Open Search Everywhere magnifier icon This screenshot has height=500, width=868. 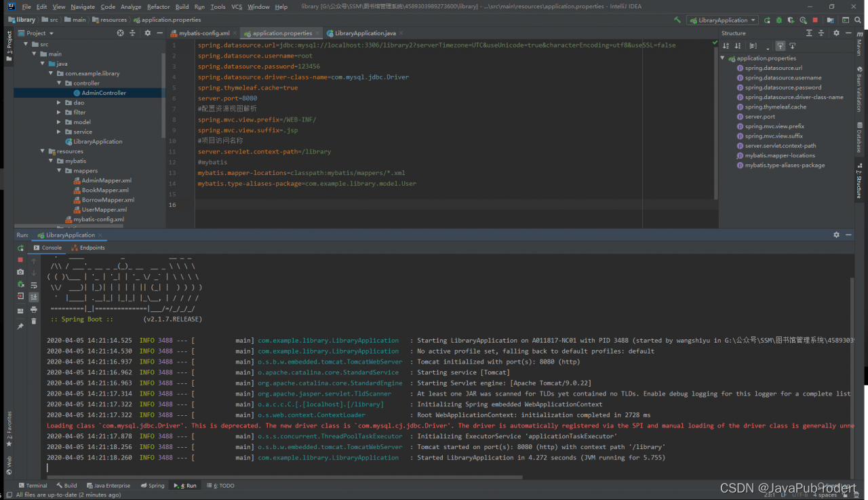click(858, 20)
